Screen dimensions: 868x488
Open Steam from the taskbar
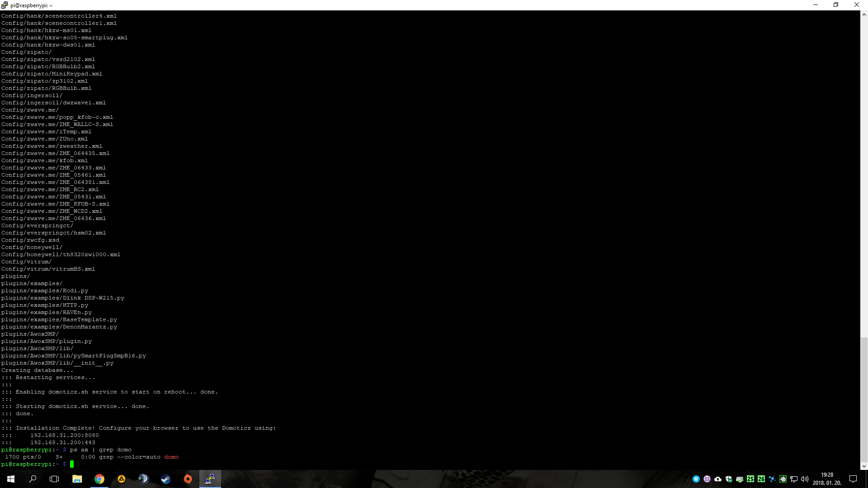pos(165,479)
